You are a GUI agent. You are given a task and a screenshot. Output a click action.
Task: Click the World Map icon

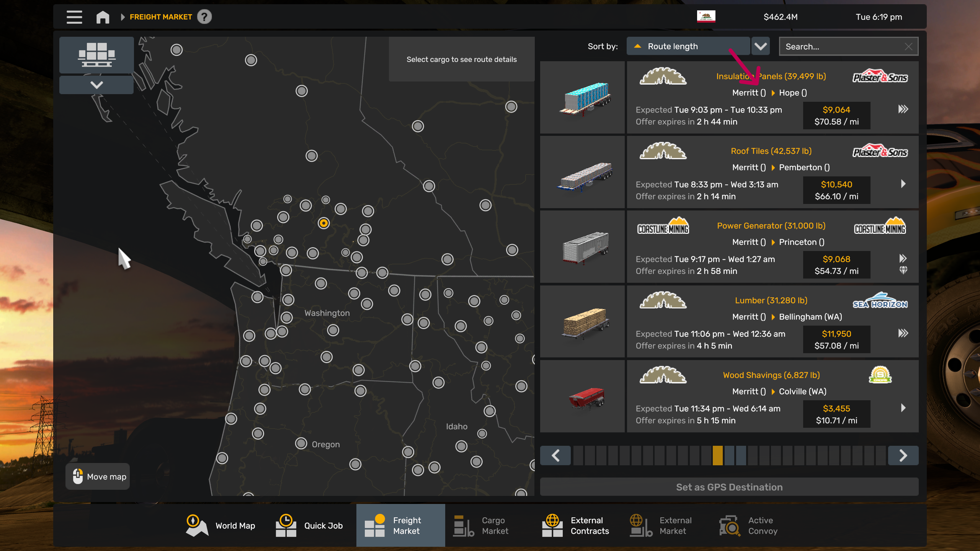click(197, 525)
